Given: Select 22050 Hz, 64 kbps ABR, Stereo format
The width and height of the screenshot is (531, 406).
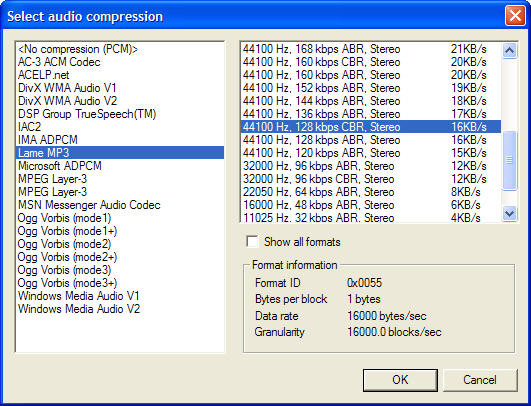Looking at the screenshot, I should tap(371, 192).
